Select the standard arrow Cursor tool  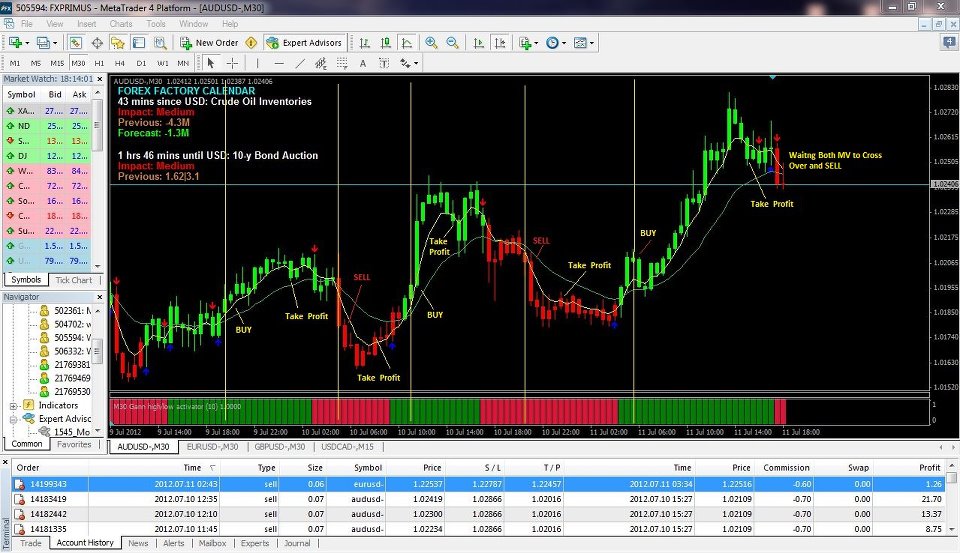[x=211, y=63]
